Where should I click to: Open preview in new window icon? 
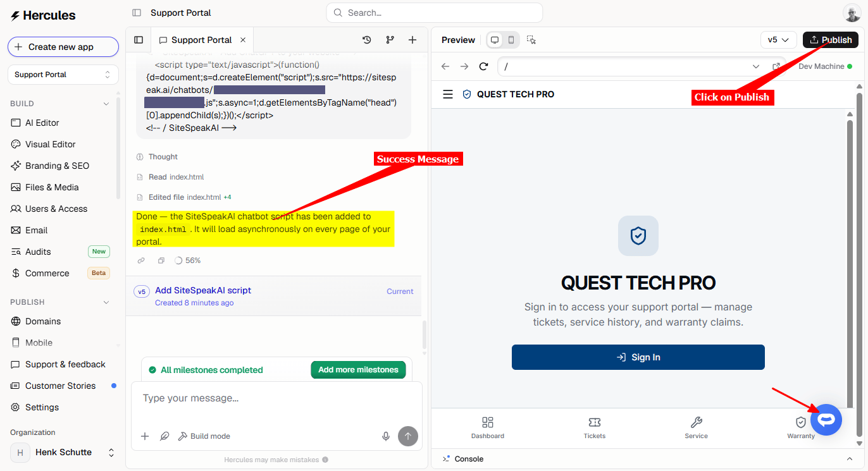pyautogui.click(x=776, y=66)
